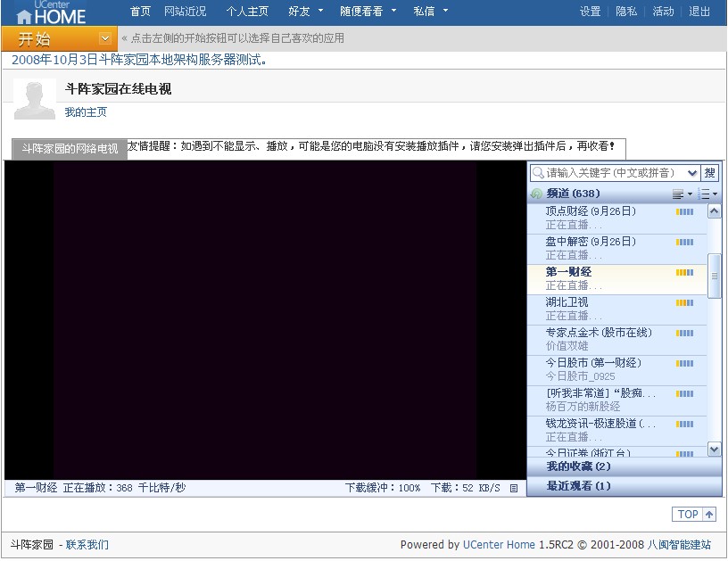Select the [听我非常道] “股痴... channel
This screenshot has width=728, height=561.
(x=617, y=400)
